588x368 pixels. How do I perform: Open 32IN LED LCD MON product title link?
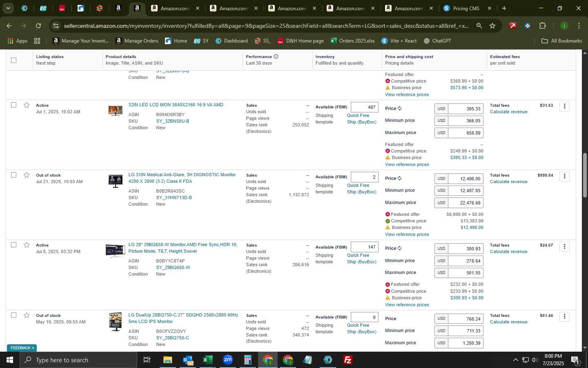pos(176,105)
